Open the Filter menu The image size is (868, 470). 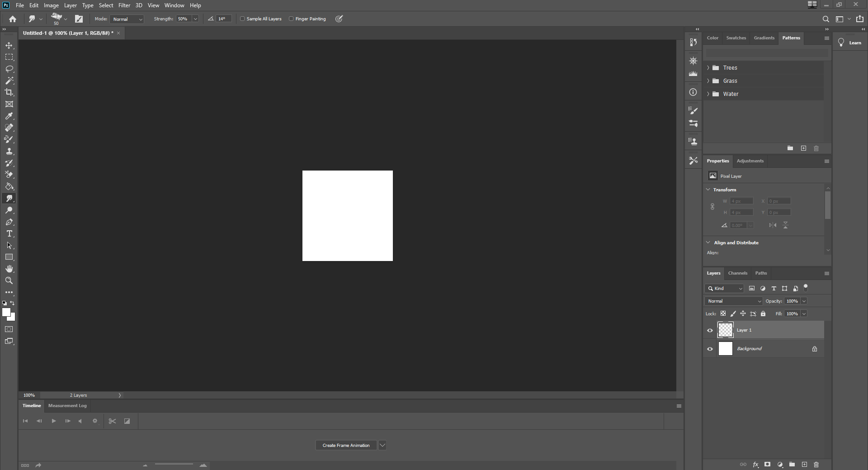(124, 5)
